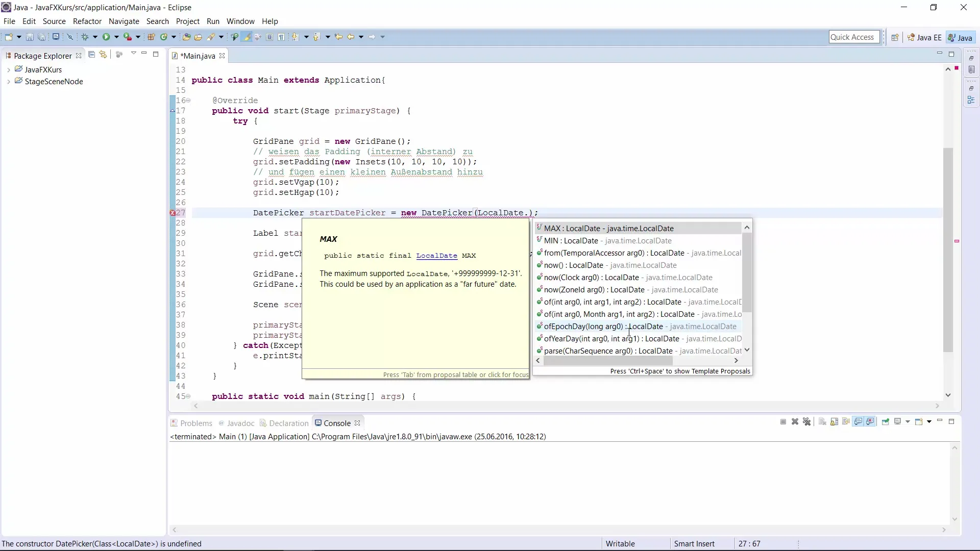This screenshot has height=551, width=980.
Task: Select now() : LocalDate proposal
Action: click(638, 265)
